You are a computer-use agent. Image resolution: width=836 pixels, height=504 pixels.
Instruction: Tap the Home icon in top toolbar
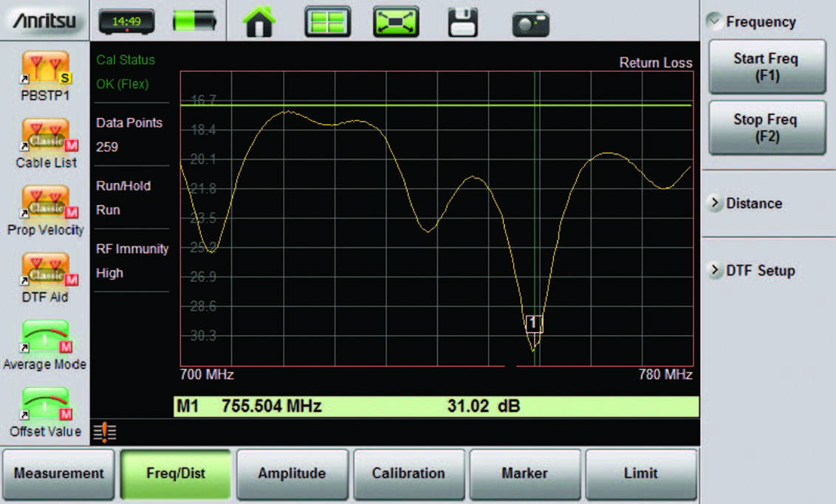[x=258, y=22]
